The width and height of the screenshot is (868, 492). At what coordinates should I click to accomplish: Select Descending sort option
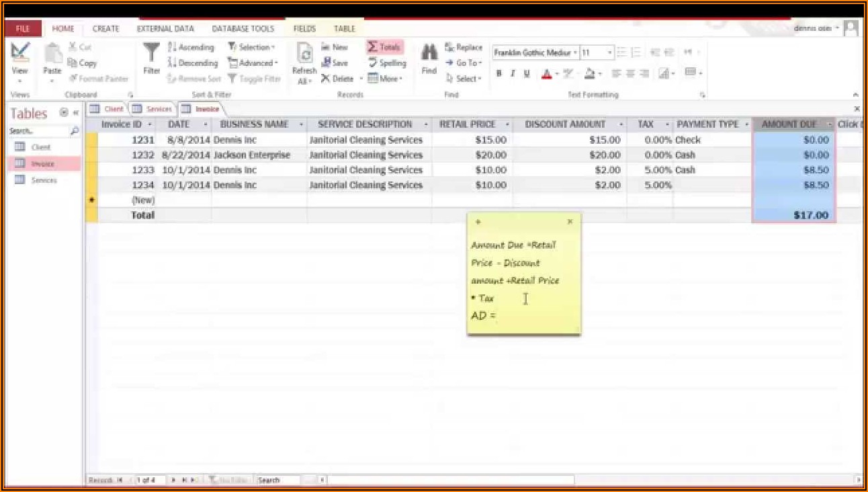193,63
